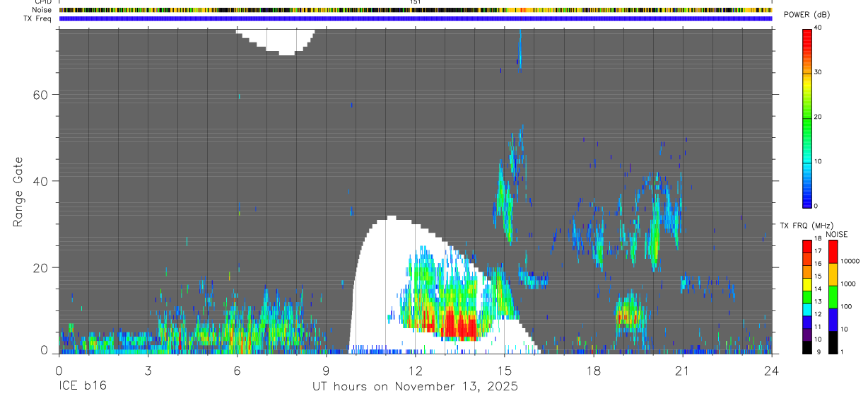Select the 40 label on POWER scale
This screenshot has height=401, width=868.
(x=818, y=28)
